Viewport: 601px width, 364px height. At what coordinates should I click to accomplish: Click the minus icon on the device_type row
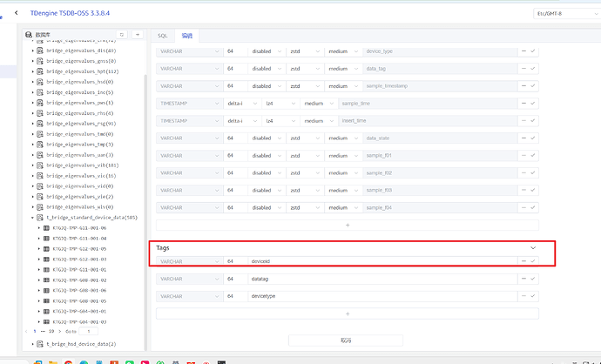(x=523, y=52)
